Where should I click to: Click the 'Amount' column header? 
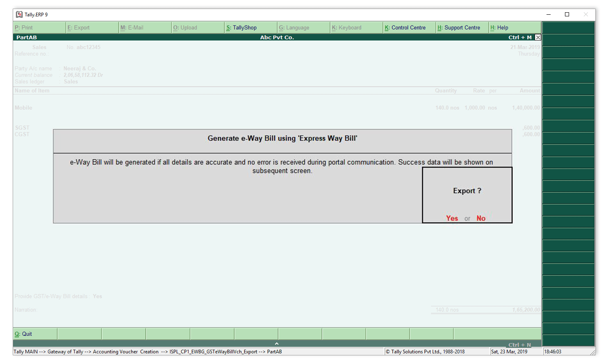(530, 90)
